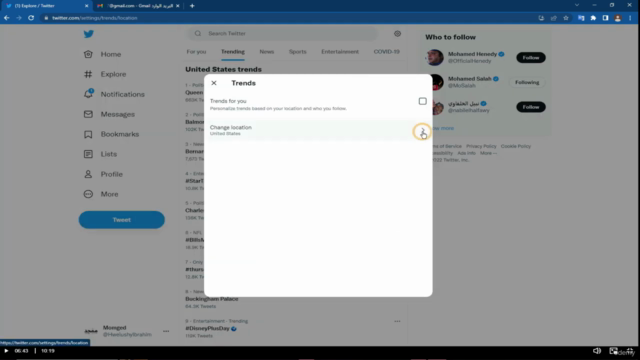The height and width of the screenshot is (360, 640).
Task: Follow Mohamed Henedy
Action: (x=531, y=58)
